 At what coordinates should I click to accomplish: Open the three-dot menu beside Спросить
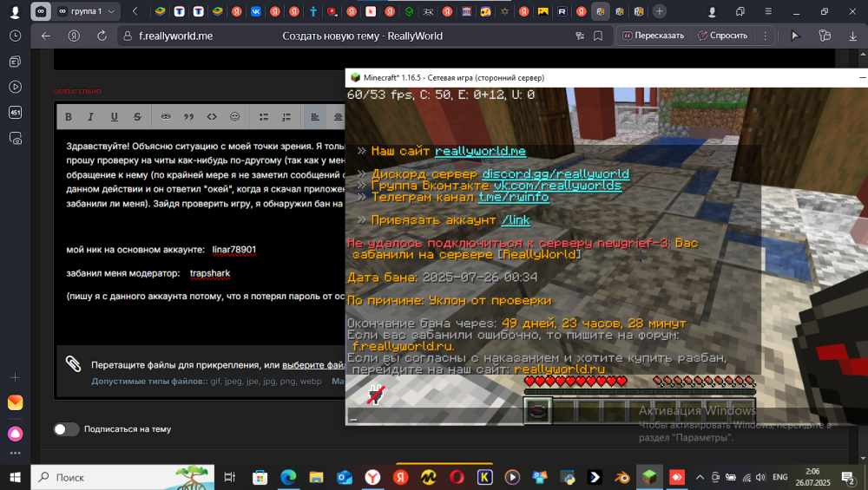(x=765, y=36)
